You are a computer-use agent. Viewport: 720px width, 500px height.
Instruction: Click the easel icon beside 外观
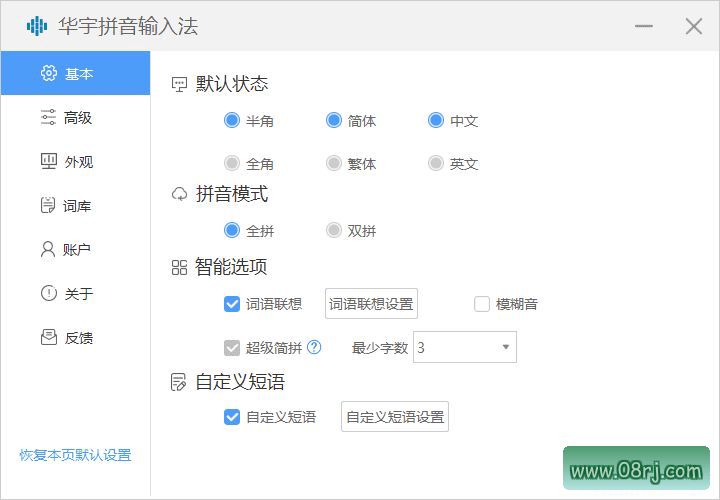tap(48, 162)
